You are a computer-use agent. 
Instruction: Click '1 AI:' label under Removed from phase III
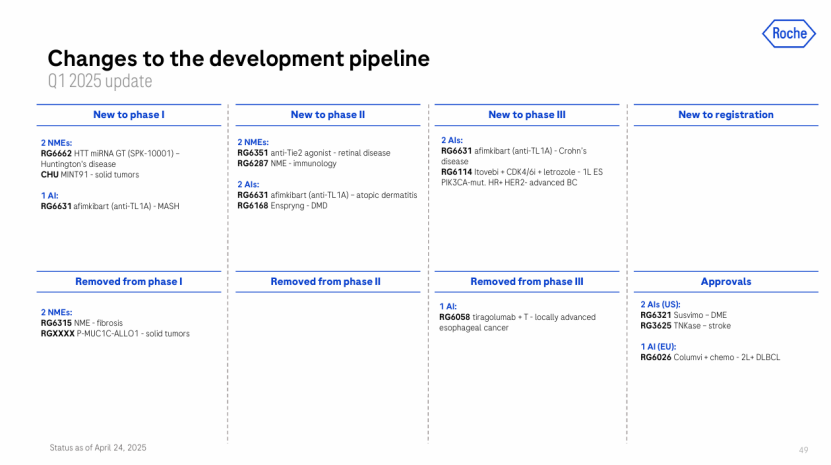pos(448,306)
